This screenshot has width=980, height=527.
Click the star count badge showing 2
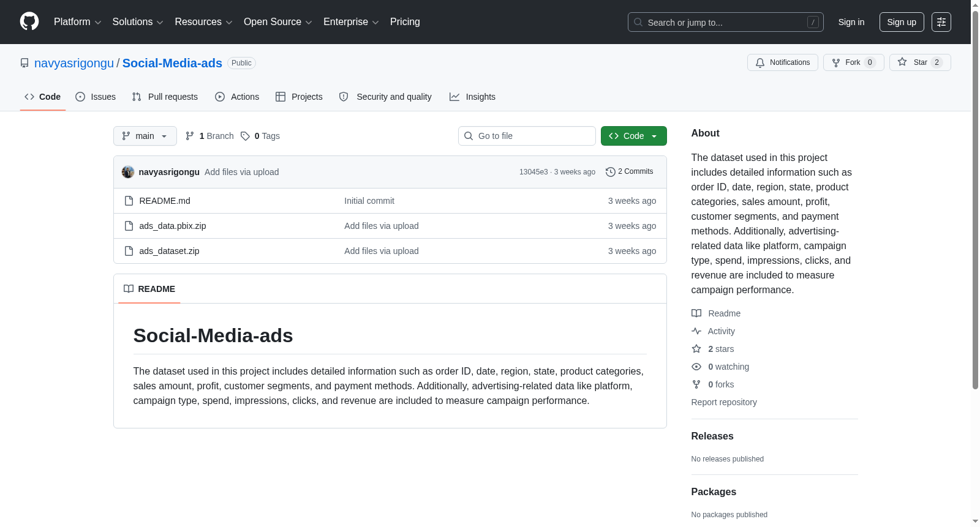click(937, 62)
